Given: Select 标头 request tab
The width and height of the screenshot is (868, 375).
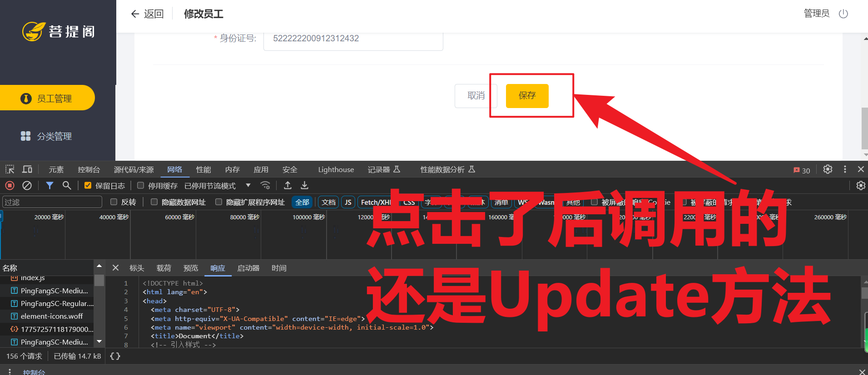Looking at the screenshot, I should pos(137,268).
